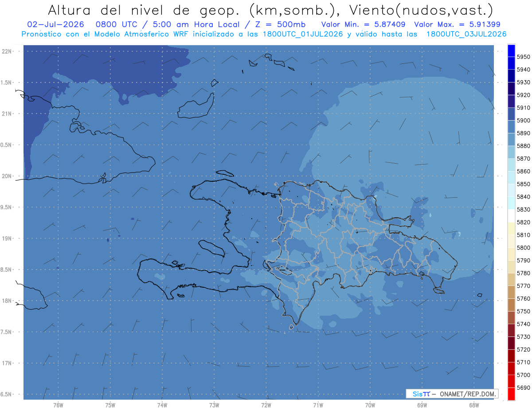Click the '5920' legend value

click(523, 95)
